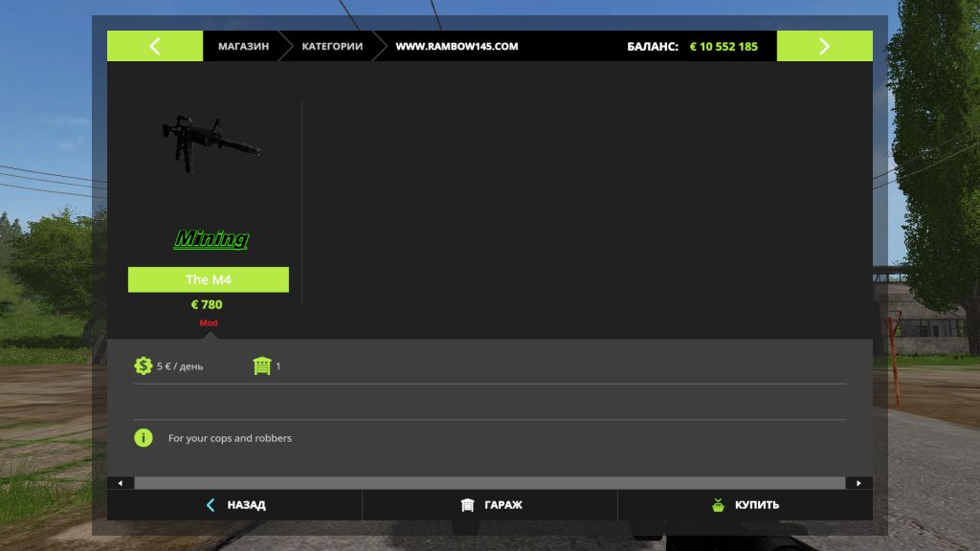Click the horizontal scrollbar track
This screenshot has height=551, width=980.
(x=489, y=483)
